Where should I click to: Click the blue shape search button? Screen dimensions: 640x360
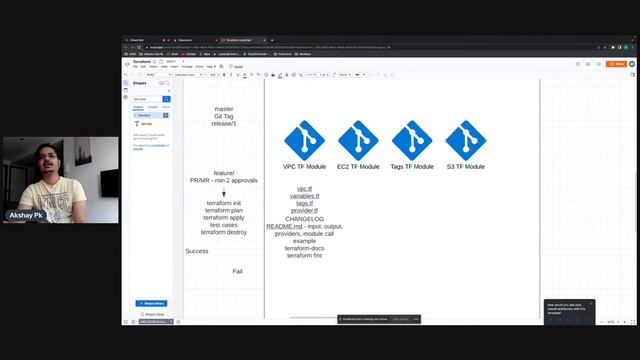(166, 99)
